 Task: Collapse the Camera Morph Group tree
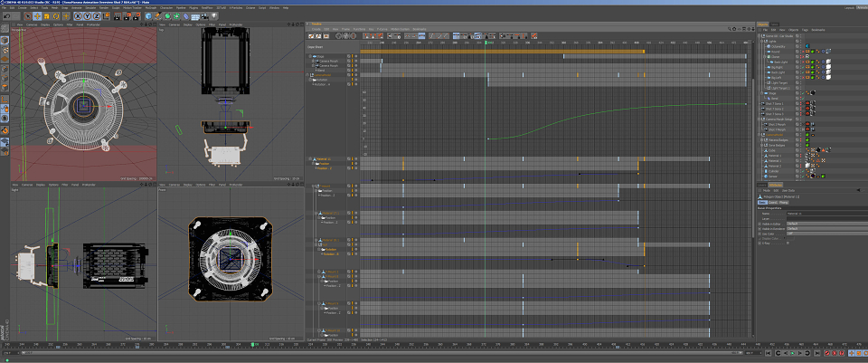[x=759, y=119]
